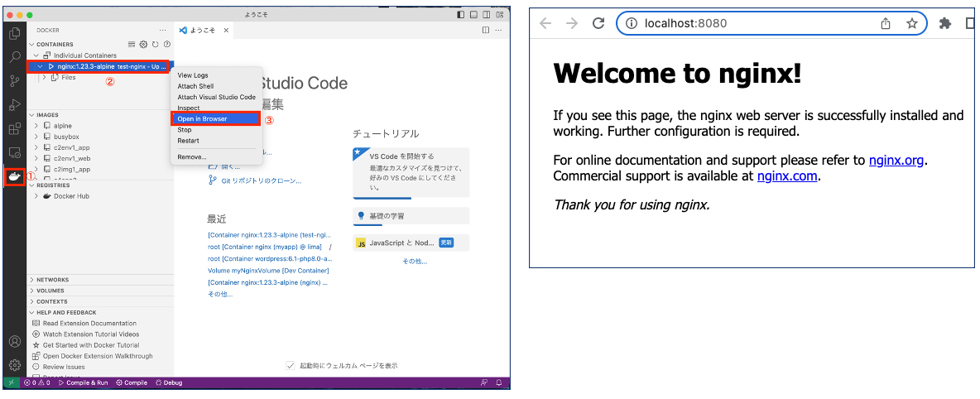980x399 pixels.
Task: Reload the browser page
Action: click(598, 24)
